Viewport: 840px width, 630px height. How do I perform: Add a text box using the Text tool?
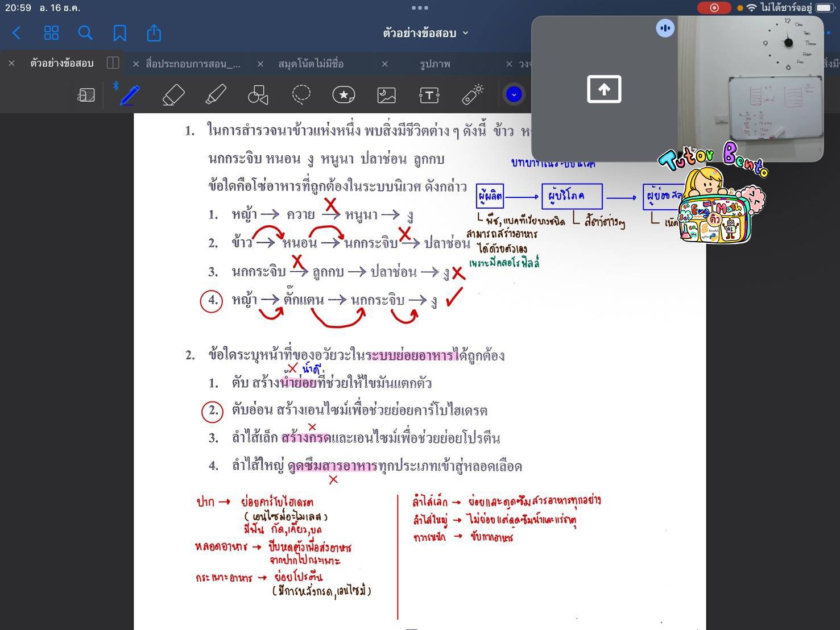click(429, 95)
